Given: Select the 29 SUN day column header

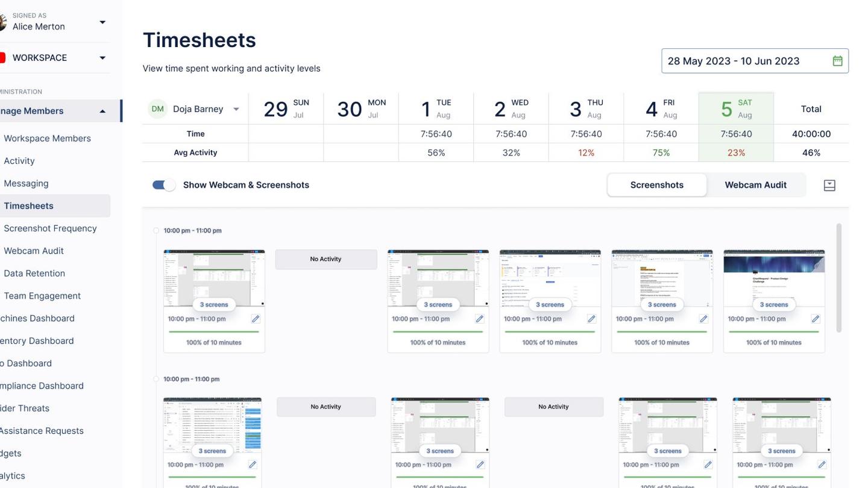Looking at the screenshot, I should [286, 109].
